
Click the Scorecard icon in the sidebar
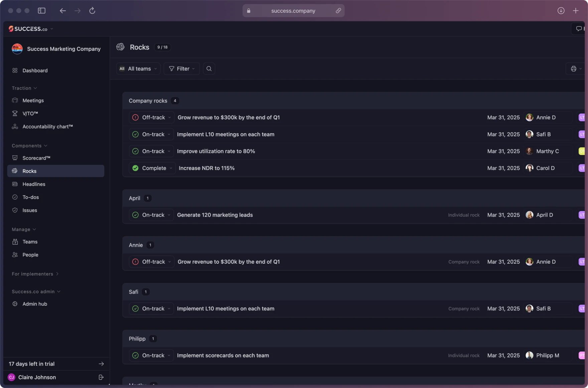(15, 158)
